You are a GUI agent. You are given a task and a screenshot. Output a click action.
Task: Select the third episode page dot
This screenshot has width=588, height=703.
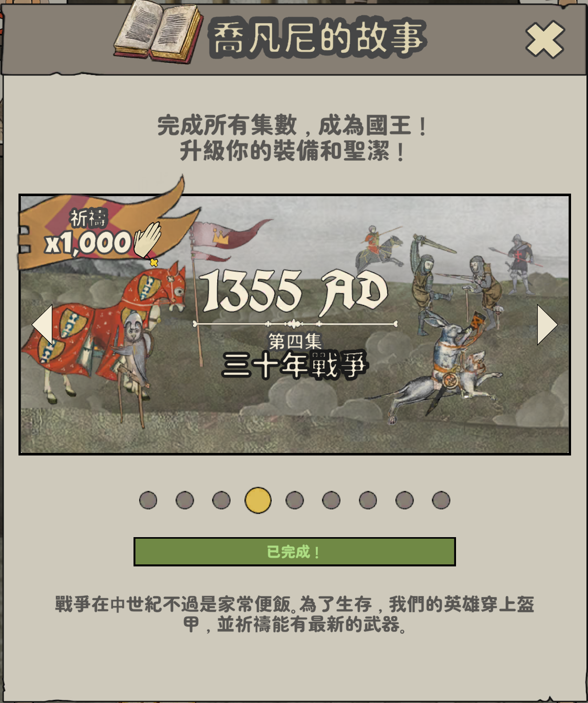pos(221,500)
